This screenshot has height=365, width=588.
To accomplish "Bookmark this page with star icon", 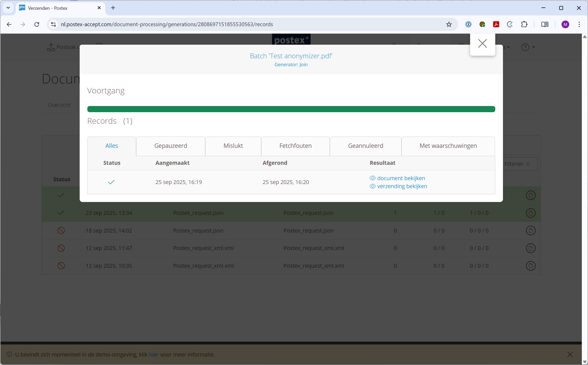I will (449, 24).
